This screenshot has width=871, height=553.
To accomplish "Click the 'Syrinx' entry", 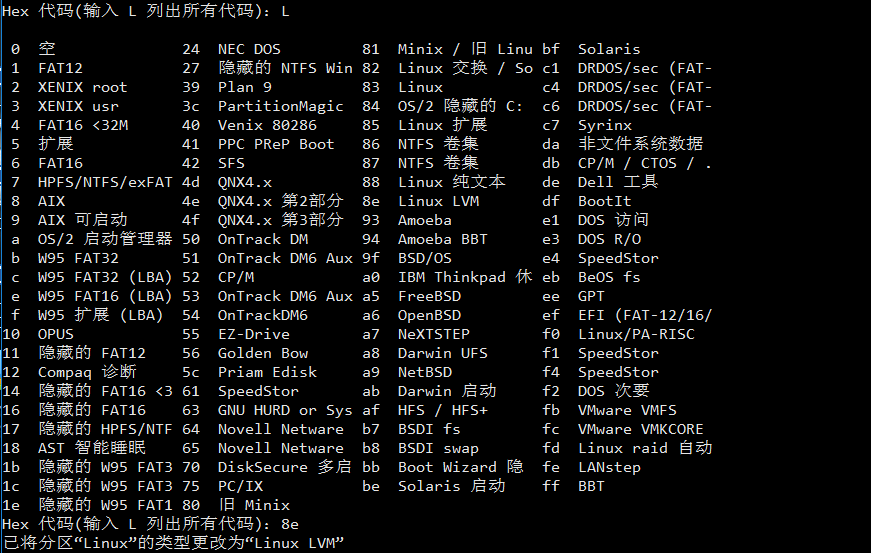I will pos(604,125).
